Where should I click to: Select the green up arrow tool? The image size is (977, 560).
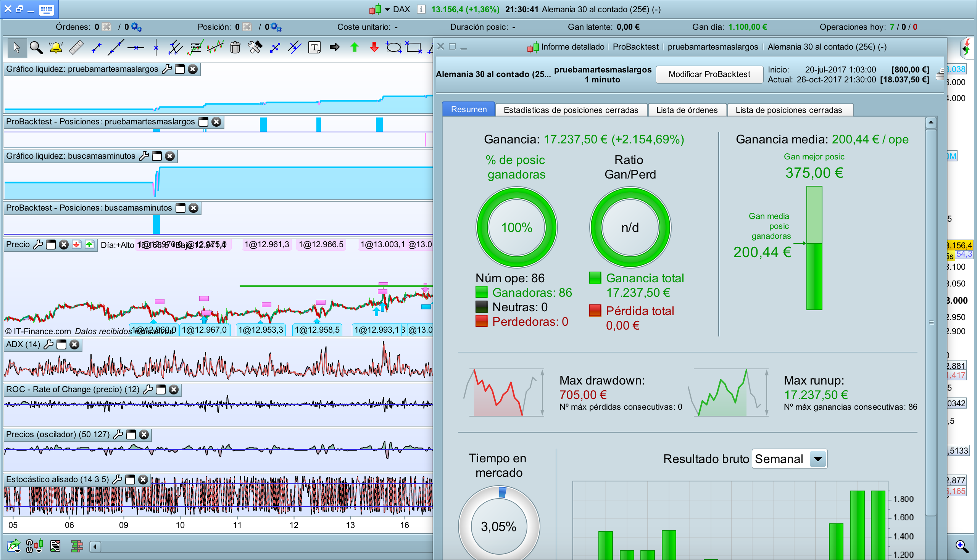point(355,48)
